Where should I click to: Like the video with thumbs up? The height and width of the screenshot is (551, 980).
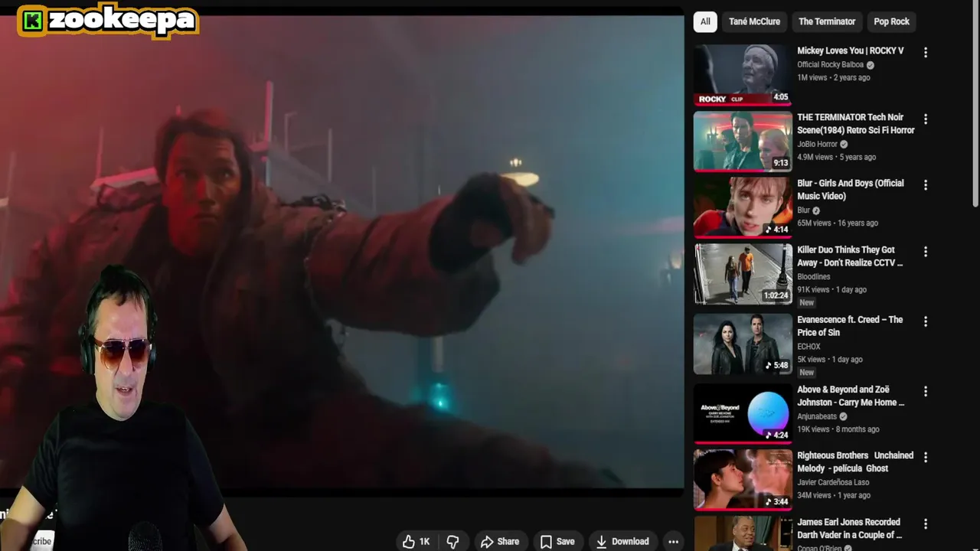tap(416, 541)
